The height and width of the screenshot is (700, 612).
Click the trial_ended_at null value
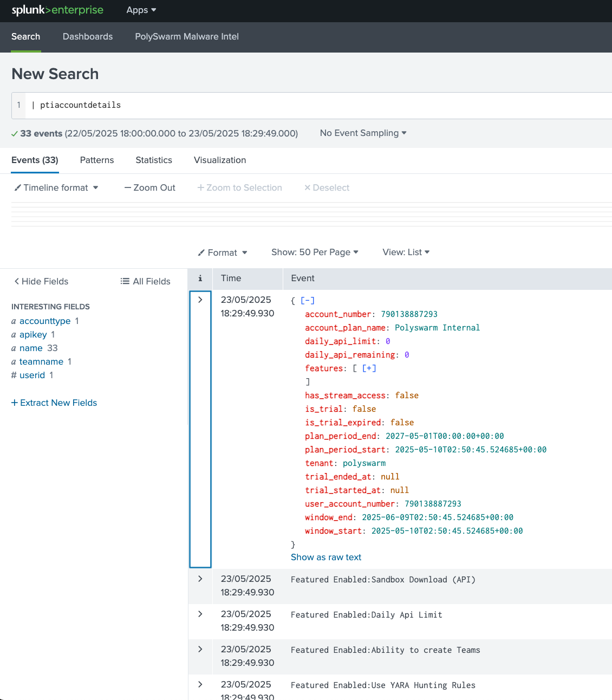point(390,477)
